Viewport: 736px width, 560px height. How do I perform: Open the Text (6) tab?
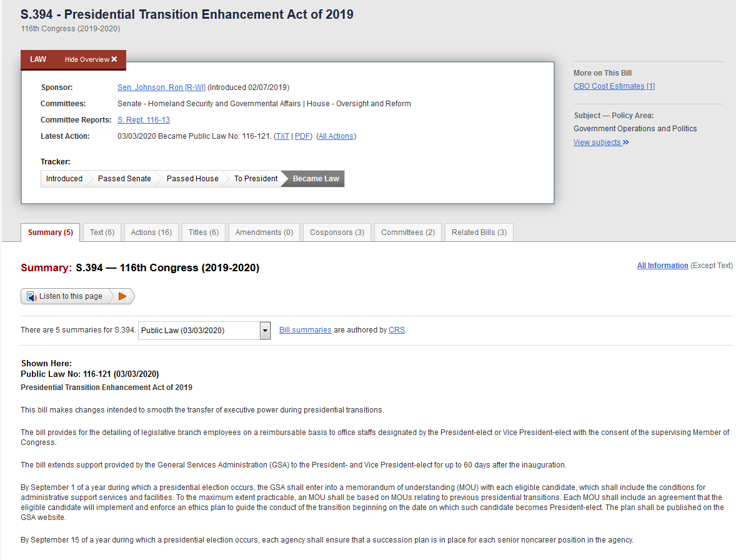102,232
